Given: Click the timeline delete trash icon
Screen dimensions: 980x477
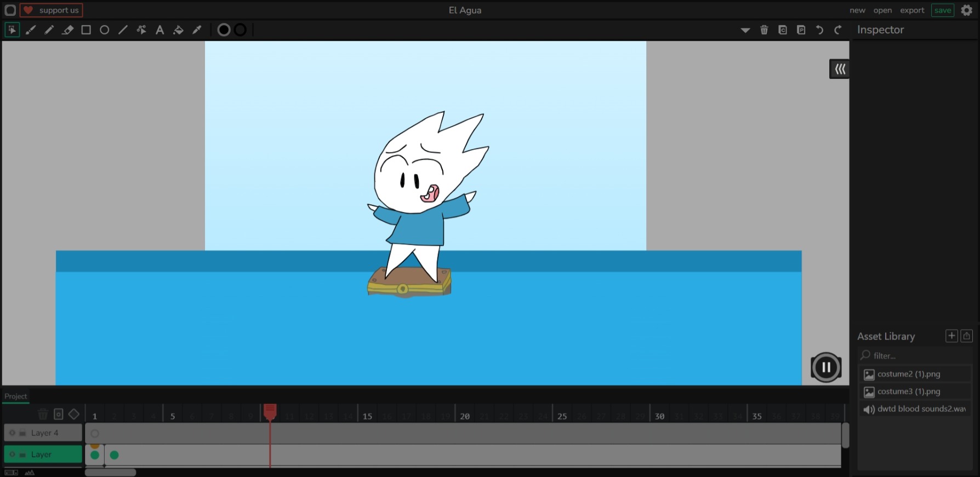Looking at the screenshot, I should click(43, 414).
